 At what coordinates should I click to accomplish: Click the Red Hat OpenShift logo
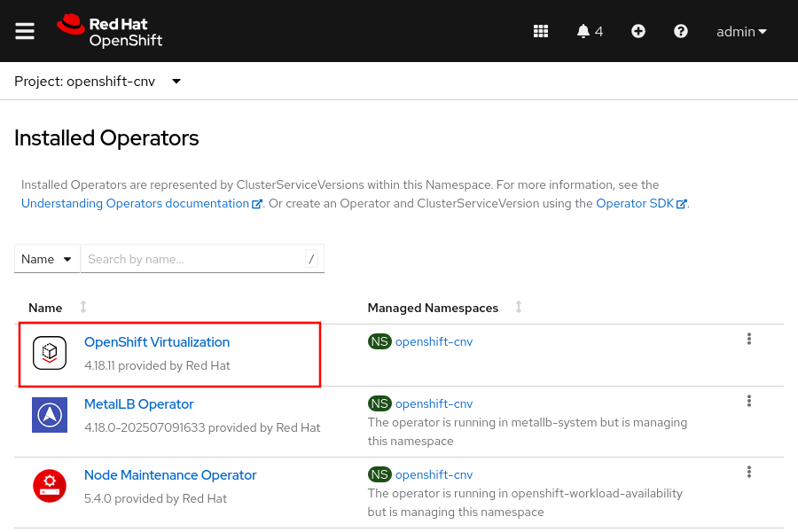pyautogui.click(x=109, y=31)
